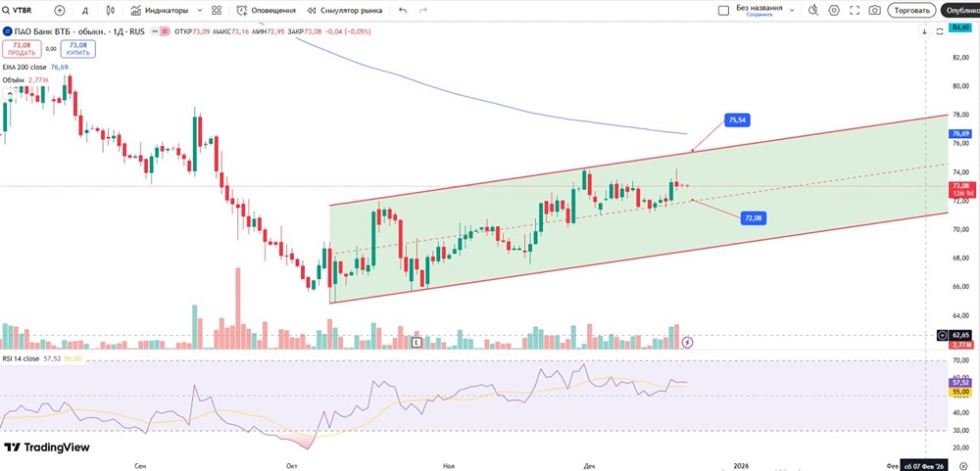The height and width of the screenshot is (471, 980).
Task: Click the 73,08 КУПИТЬ buy button
Action: coord(78,49)
